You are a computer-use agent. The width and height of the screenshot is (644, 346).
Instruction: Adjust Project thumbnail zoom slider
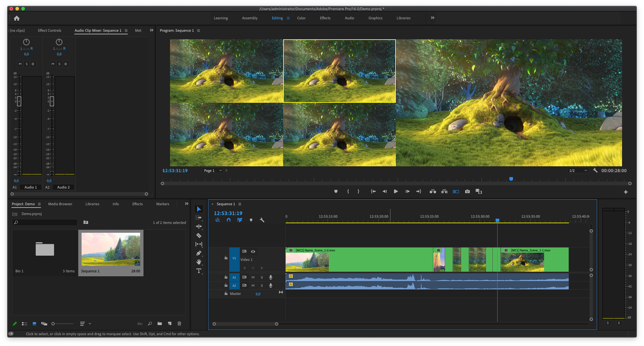pyautogui.click(x=53, y=324)
